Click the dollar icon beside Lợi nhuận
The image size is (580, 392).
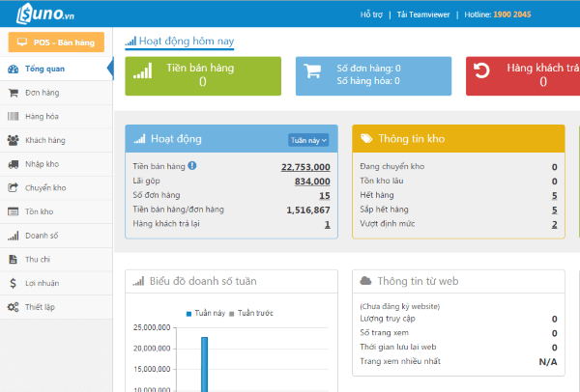[x=14, y=283]
